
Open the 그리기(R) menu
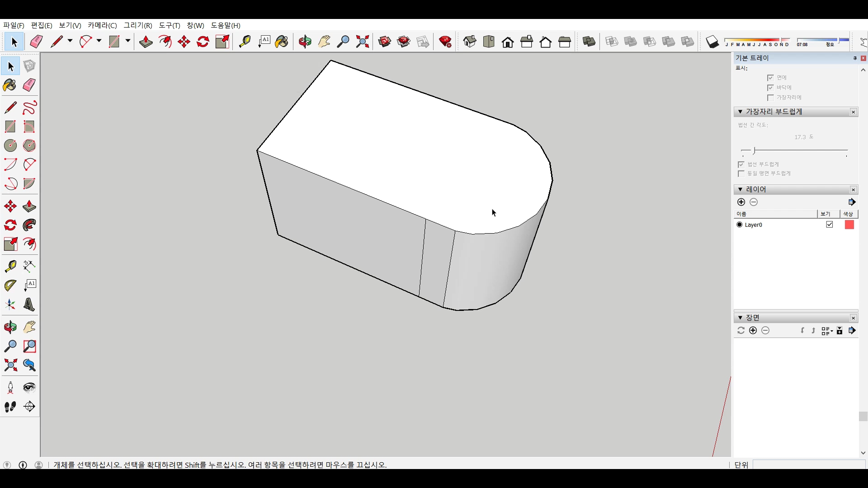pos(138,25)
